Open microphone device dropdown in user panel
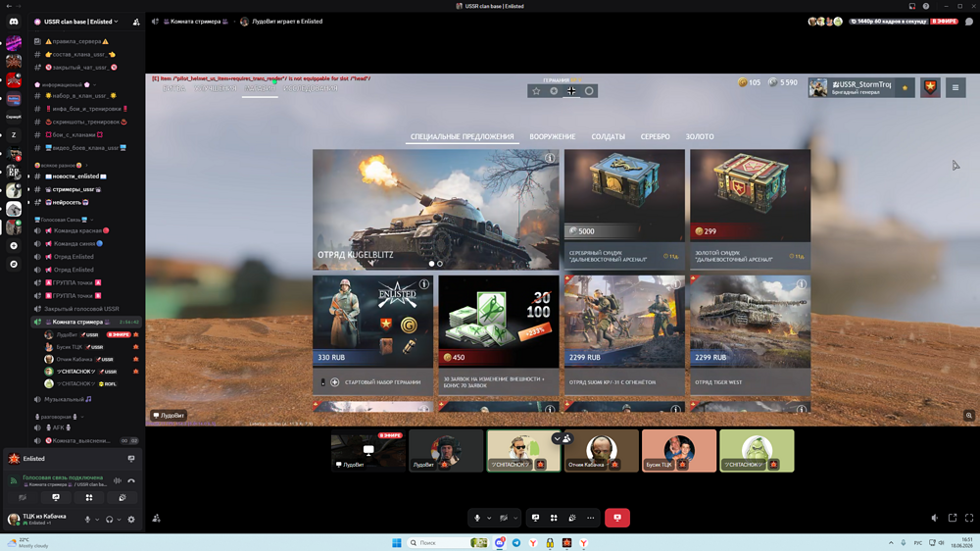This screenshot has height=551, width=980. [x=97, y=519]
